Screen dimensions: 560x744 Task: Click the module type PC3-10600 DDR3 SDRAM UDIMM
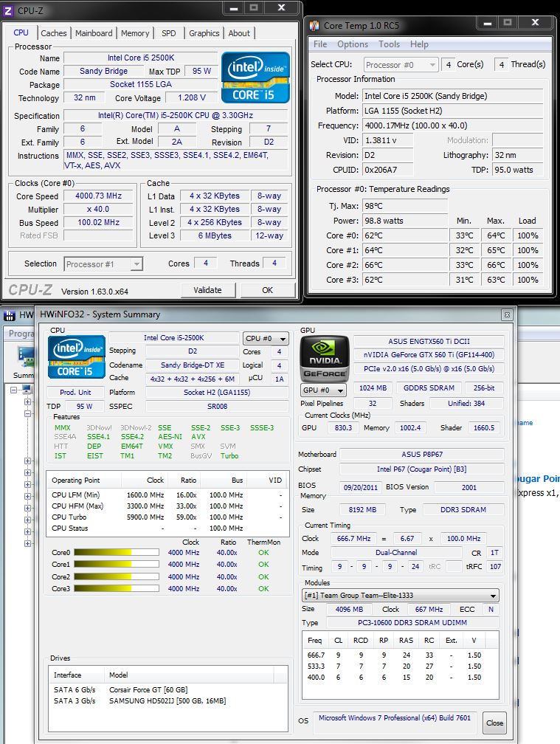pos(412,622)
